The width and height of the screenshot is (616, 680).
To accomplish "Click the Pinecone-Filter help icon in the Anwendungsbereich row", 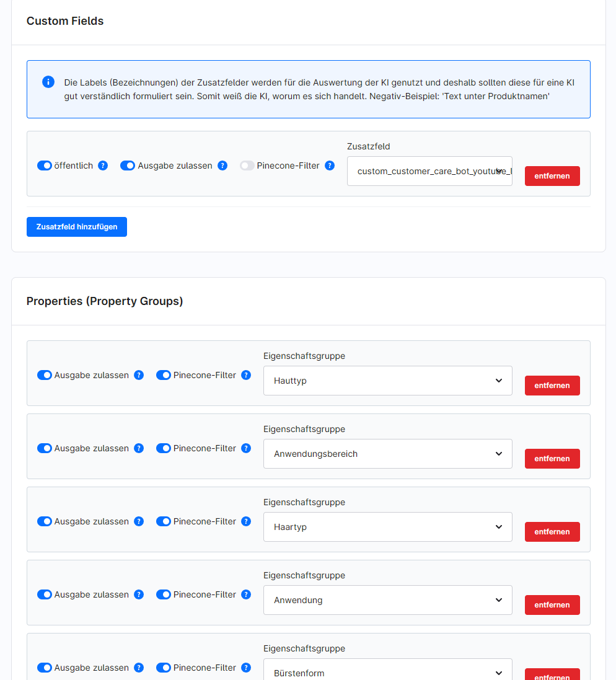I will coord(246,448).
